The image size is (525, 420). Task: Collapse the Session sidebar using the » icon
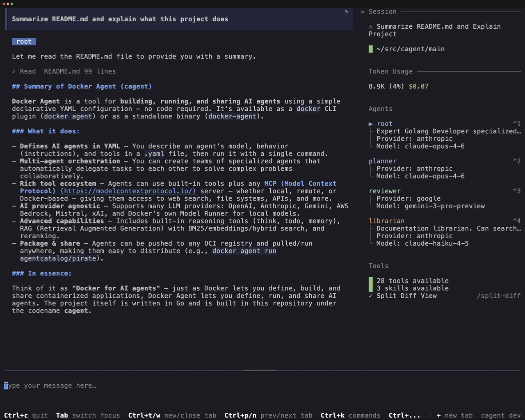(363, 12)
